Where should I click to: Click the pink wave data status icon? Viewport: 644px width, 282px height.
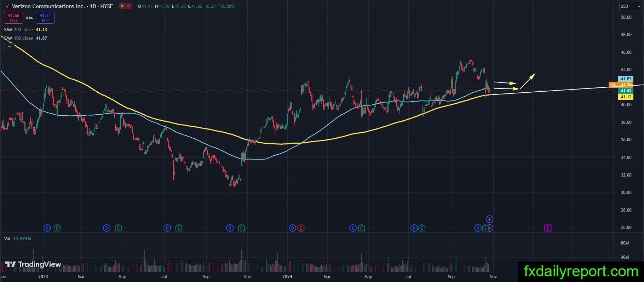[x=128, y=6]
